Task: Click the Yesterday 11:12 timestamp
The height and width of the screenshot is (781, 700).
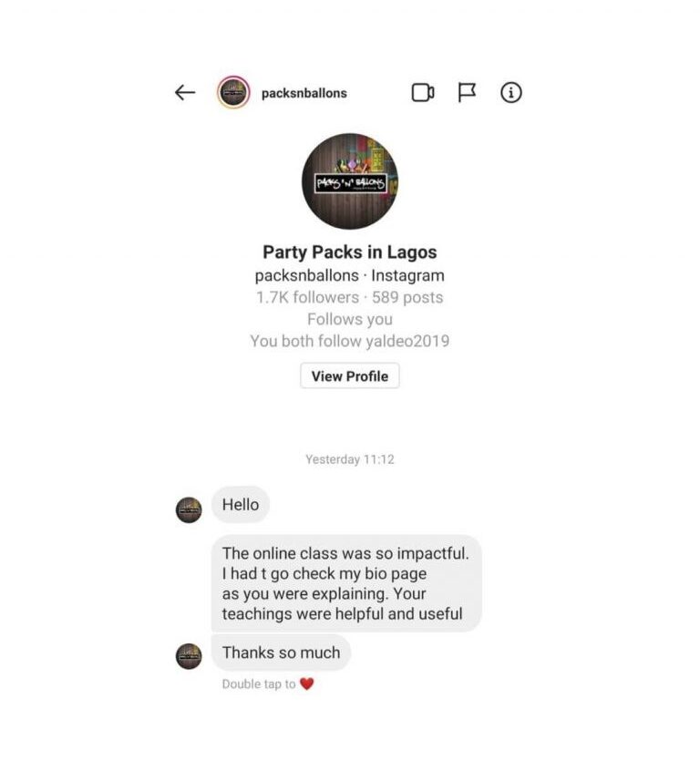Action: (350, 459)
